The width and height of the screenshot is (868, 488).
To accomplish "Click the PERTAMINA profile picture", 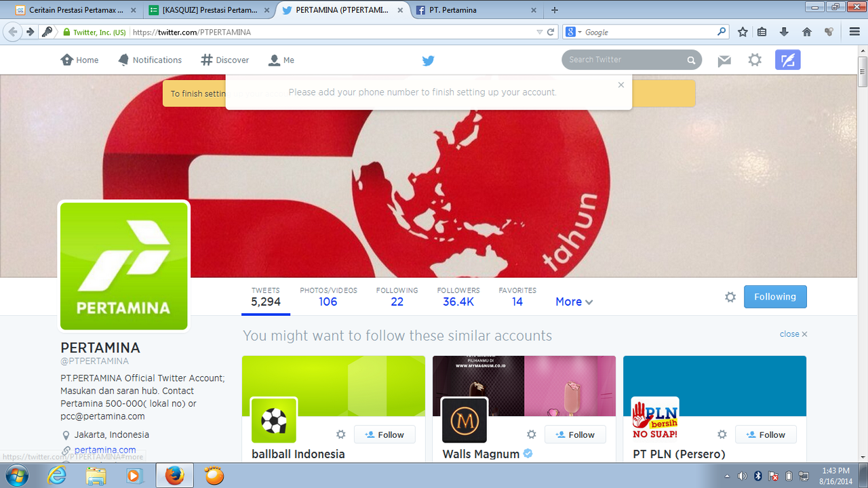I will [x=124, y=266].
